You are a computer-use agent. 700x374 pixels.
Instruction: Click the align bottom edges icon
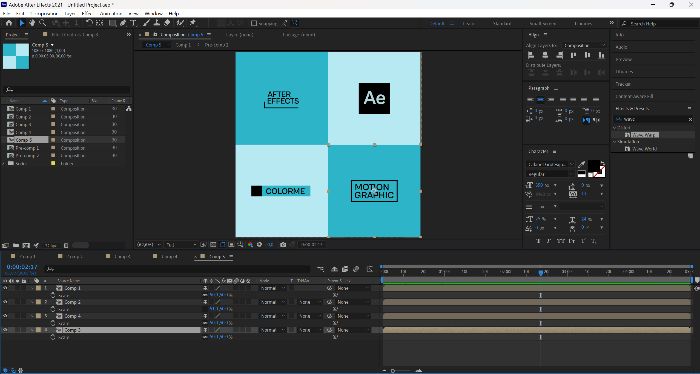pyautogui.click(x=601, y=55)
